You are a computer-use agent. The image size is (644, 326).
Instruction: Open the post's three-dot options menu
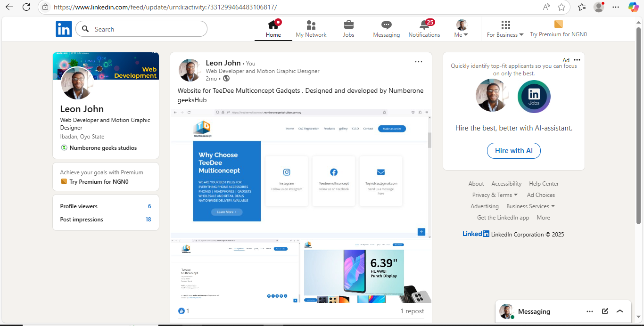[x=419, y=62]
